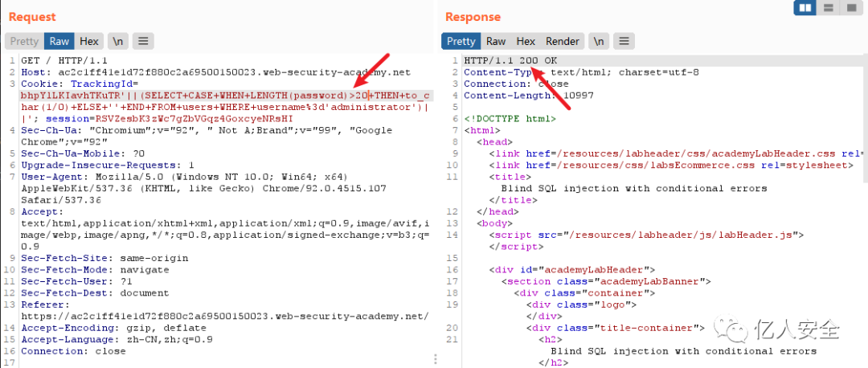868x368 pixels.
Task: Click the Sec-Ch-Ua header line
Action: pyautogui.click(x=207, y=136)
